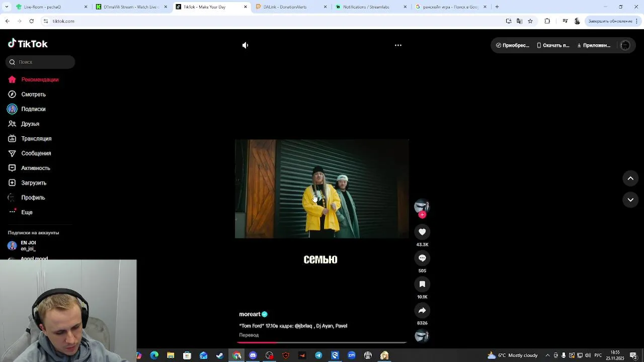
Task: Go to previous video with up chevron
Action: (x=630, y=178)
